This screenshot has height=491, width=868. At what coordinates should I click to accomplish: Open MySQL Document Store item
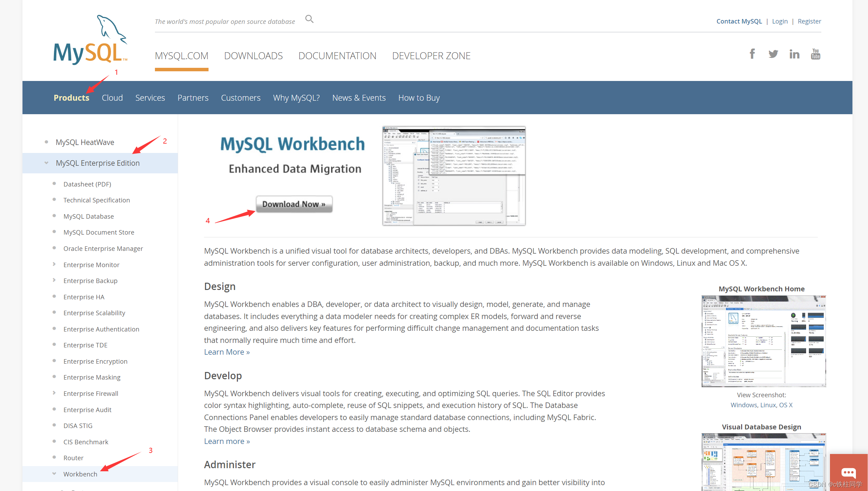pyautogui.click(x=99, y=232)
